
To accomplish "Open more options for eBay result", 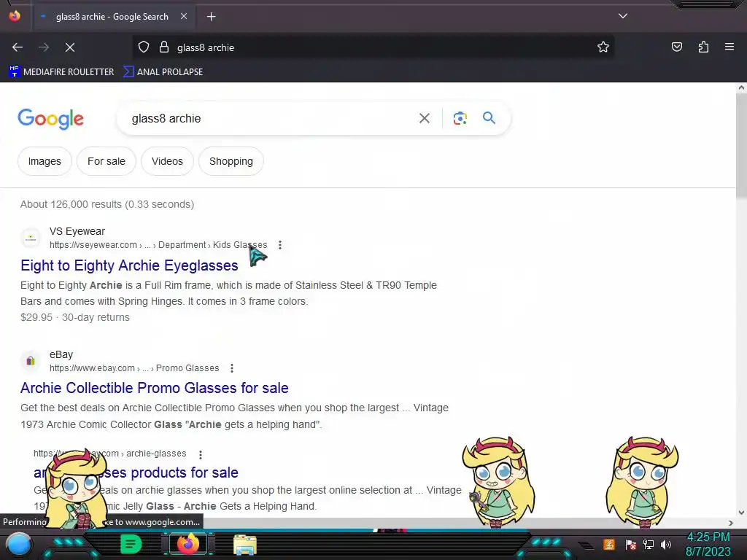I will (x=232, y=368).
